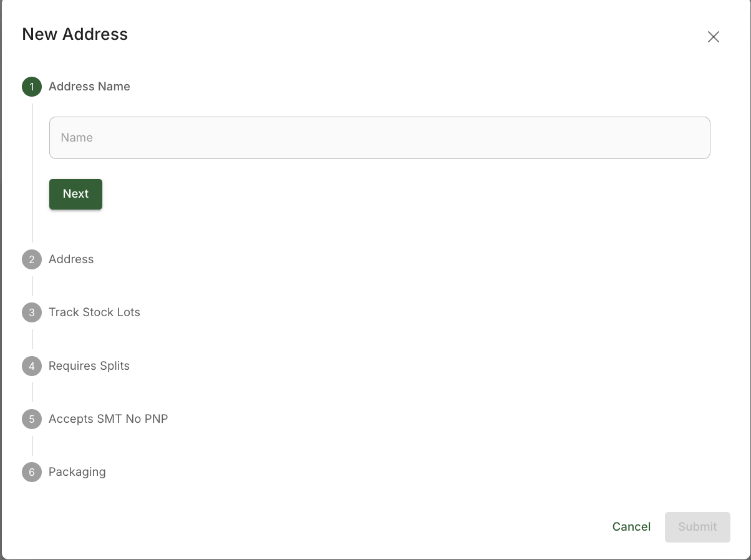Close the New Address dialog

tap(714, 37)
